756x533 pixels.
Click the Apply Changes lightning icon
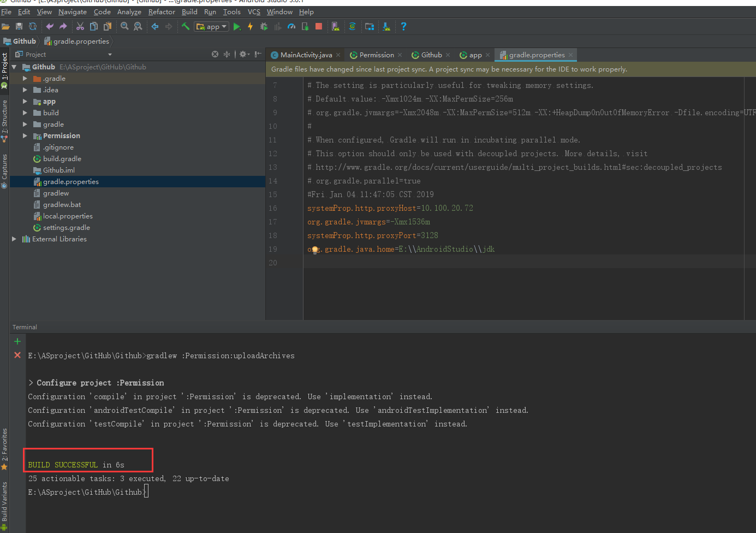[x=251, y=26]
